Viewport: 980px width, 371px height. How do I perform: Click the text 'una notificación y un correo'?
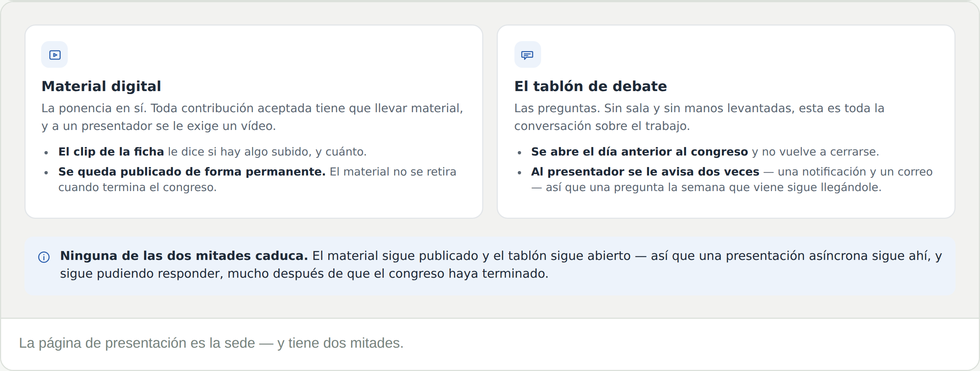point(855,171)
